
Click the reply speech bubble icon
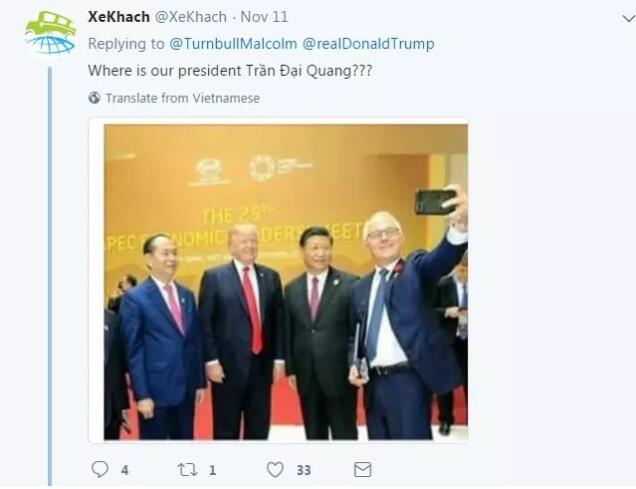tap(100, 469)
